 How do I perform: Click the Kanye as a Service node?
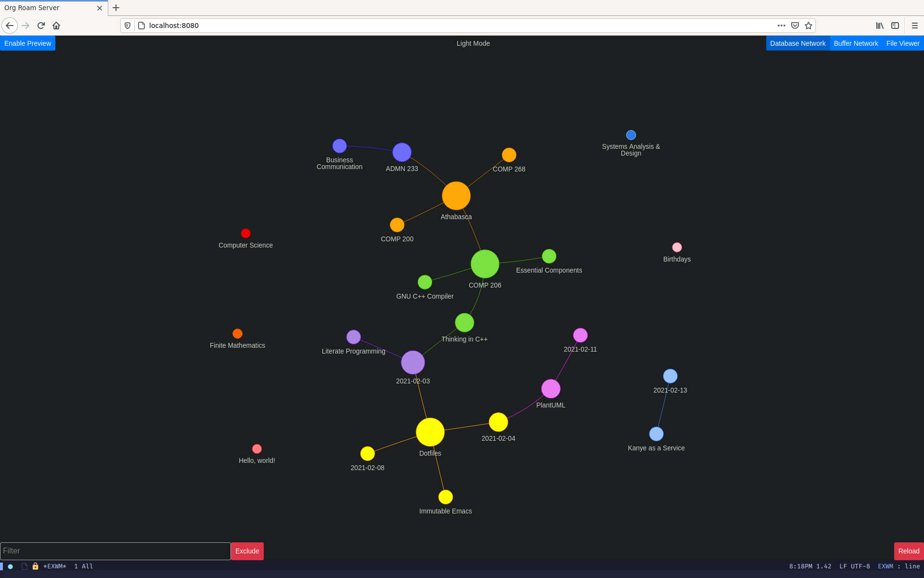coord(655,434)
